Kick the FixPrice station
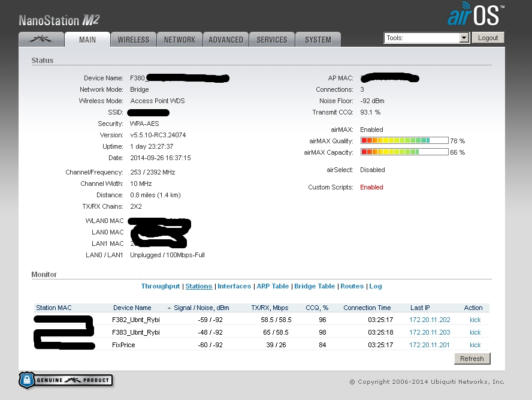The image size is (532, 400). pyautogui.click(x=475, y=345)
